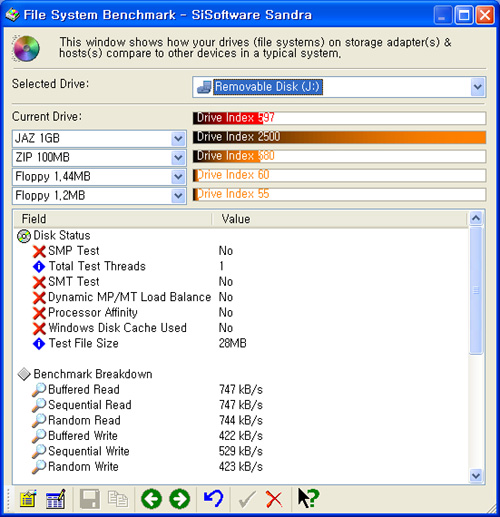The width and height of the screenshot is (500, 517).
Task: Select the Sequential Write row
Action: 241,451
